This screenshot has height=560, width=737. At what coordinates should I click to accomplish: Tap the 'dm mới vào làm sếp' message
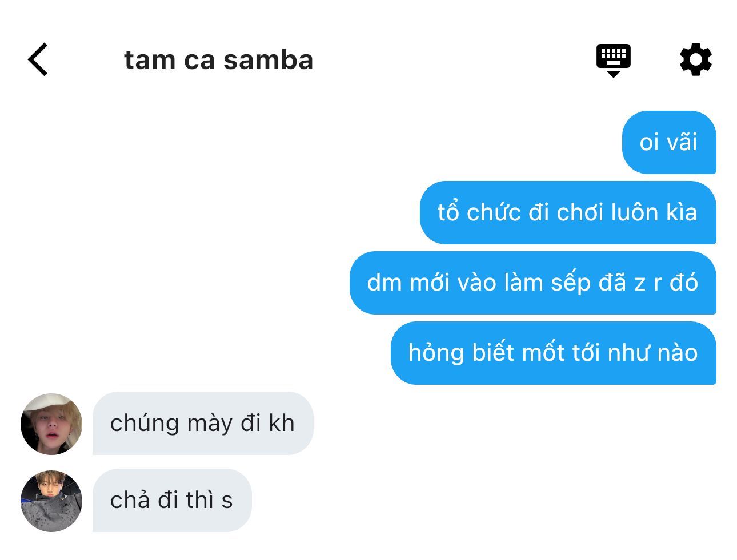533,283
